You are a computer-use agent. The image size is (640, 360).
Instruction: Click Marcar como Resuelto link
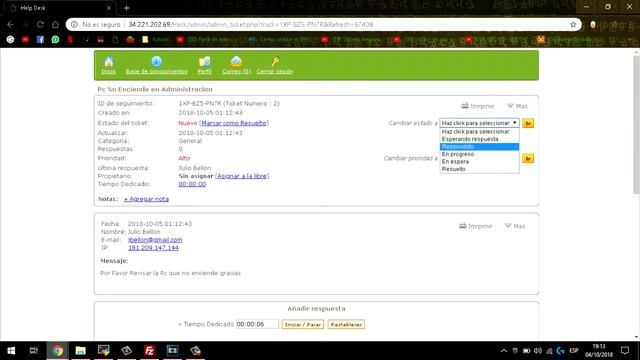click(234, 123)
